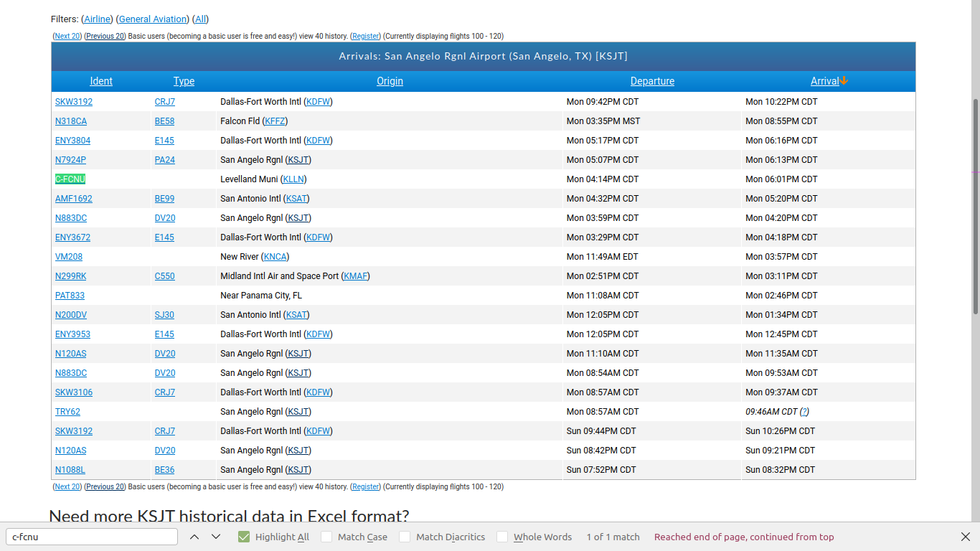Image resolution: width=980 pixels, height=551 pixels.
Task: Open KMAF Midland Intl airport link
Action: click(355, 276)
